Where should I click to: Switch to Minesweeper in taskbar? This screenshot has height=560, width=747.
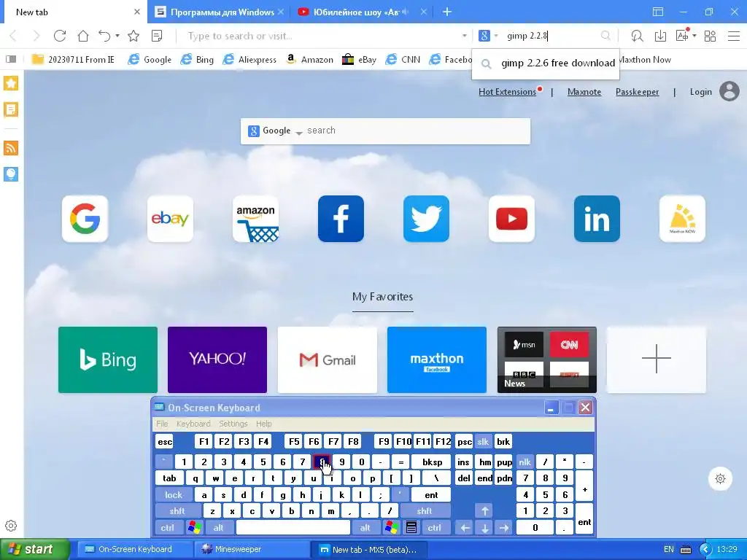coord(251,549)
